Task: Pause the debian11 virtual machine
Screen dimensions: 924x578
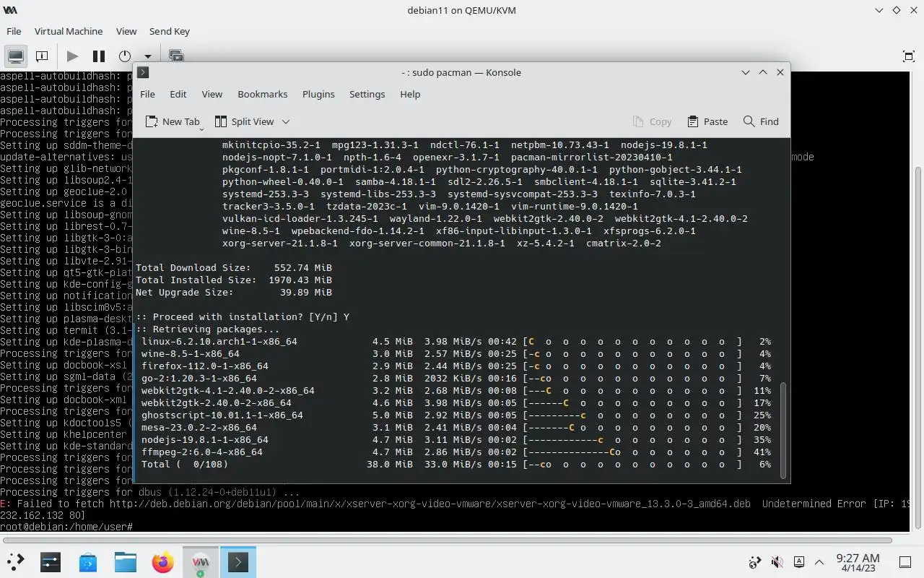Action: (x=99, y=56)
